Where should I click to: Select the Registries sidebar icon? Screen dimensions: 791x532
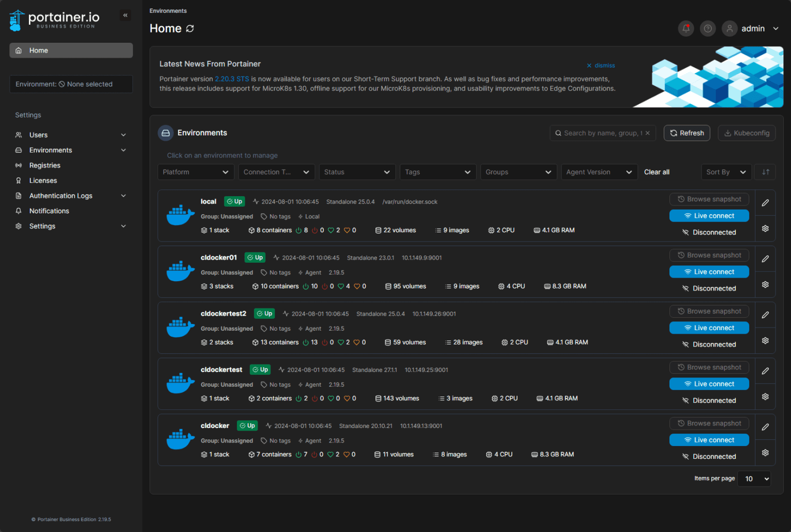18,165
